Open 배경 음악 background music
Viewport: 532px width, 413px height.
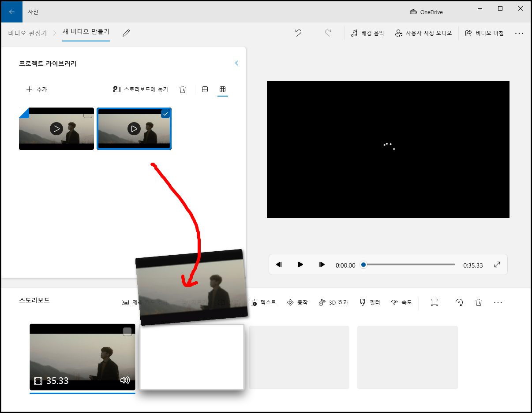pyautogui.click(x=367, y=33)
